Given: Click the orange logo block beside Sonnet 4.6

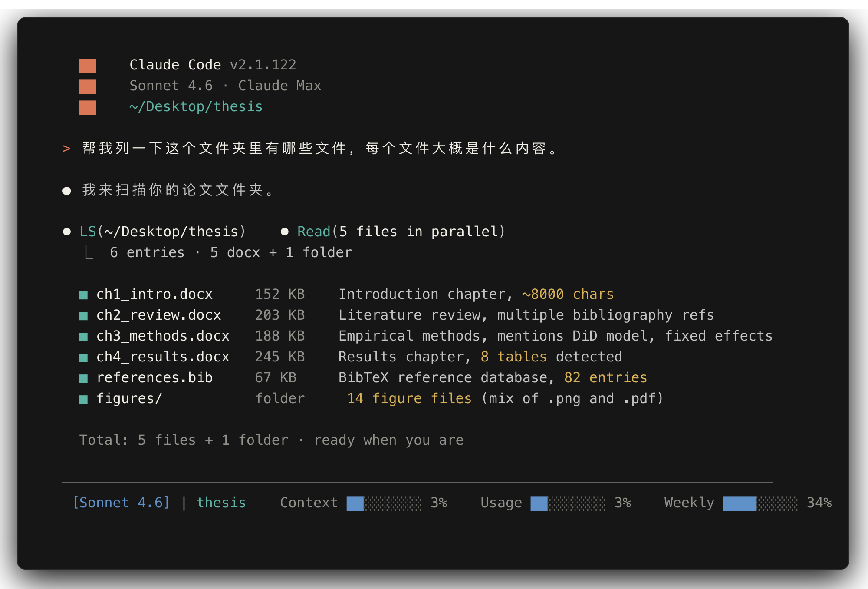Looking at the screenshot, I should click(88, 86).
